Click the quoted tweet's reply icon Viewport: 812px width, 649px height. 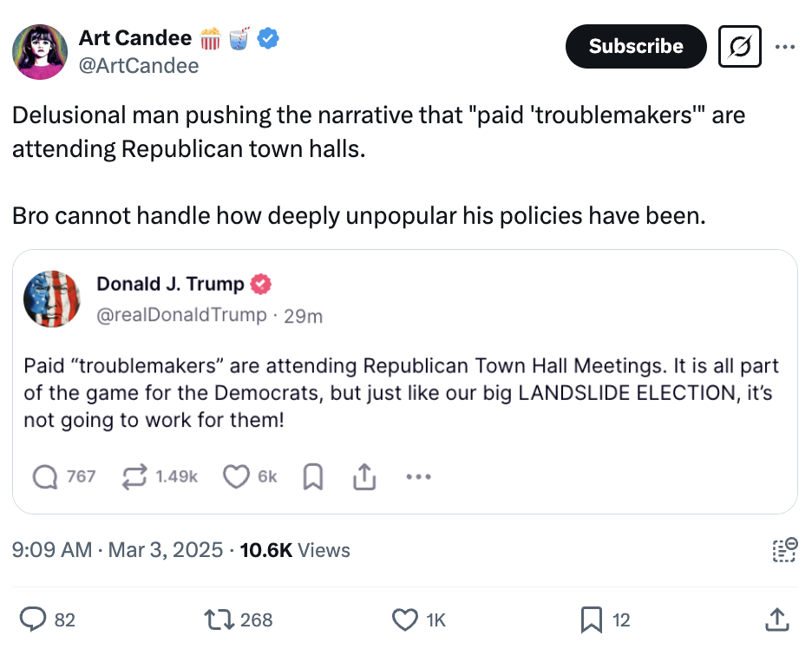(x=44, y=476)
